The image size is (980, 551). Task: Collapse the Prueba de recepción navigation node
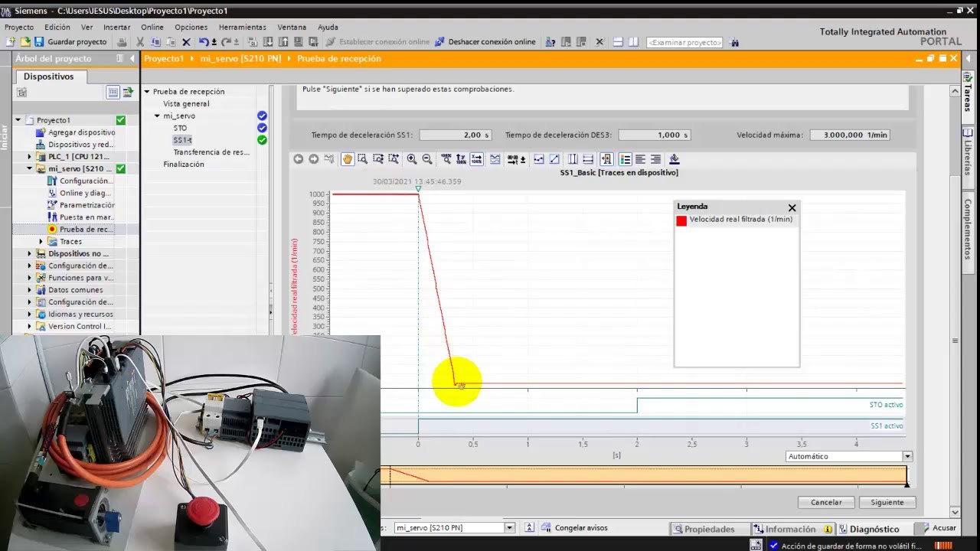[x=147, y=92]
